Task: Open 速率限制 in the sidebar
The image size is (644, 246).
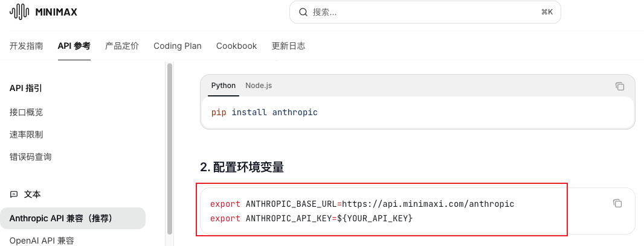Action: click(27, 134)
